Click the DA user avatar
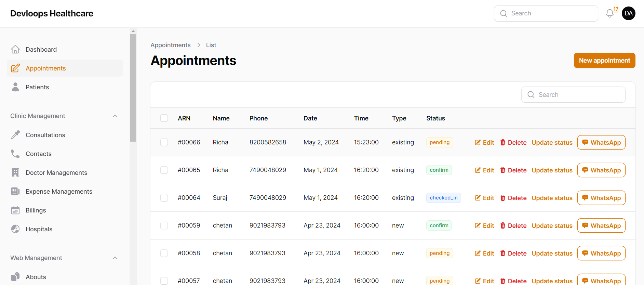 tap(628, 13)
